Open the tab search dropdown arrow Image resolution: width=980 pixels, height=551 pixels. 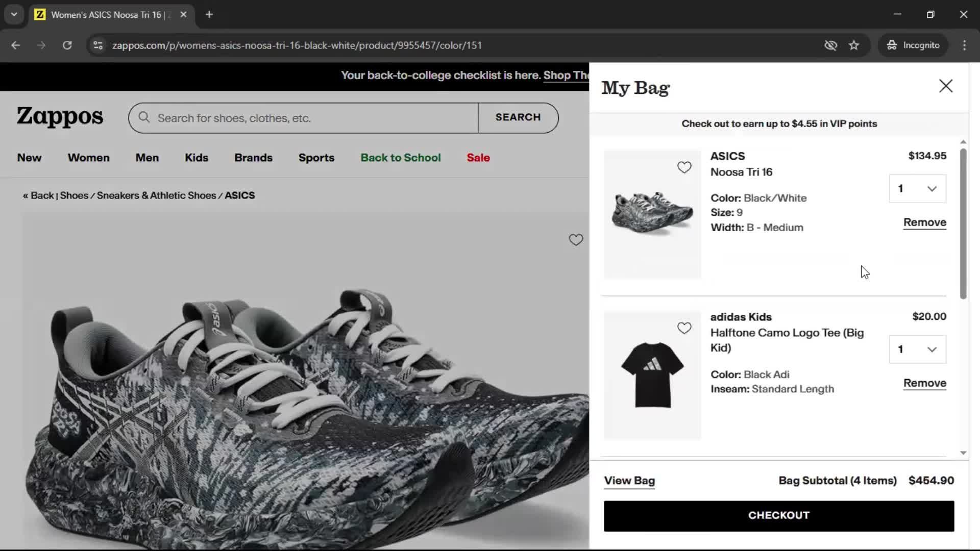point(14,14)
